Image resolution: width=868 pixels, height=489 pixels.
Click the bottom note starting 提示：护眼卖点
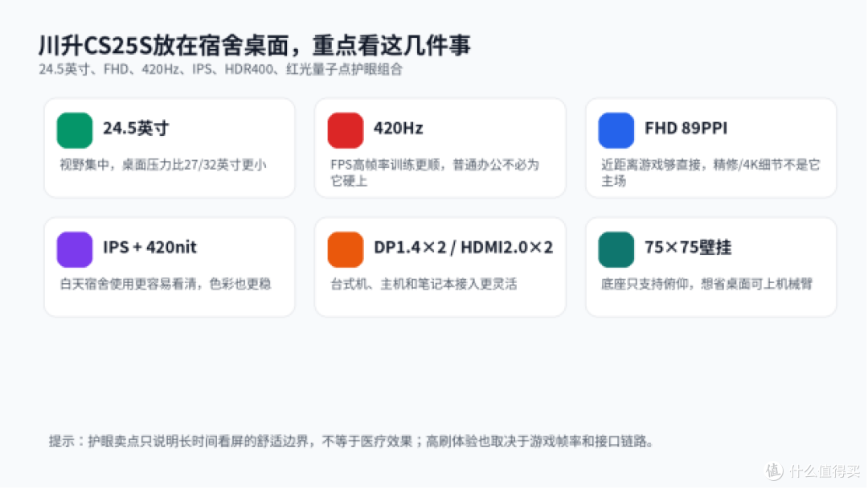pyautogui.click(x=352, y=442)
